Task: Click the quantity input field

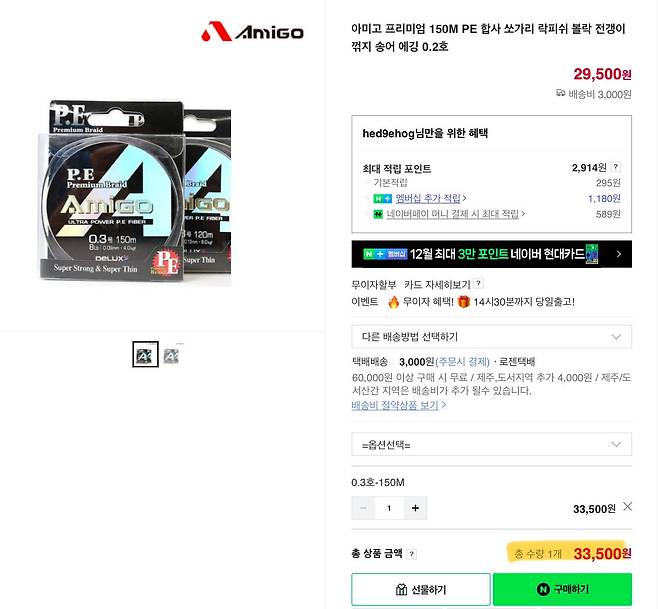Action: [389, 508]
